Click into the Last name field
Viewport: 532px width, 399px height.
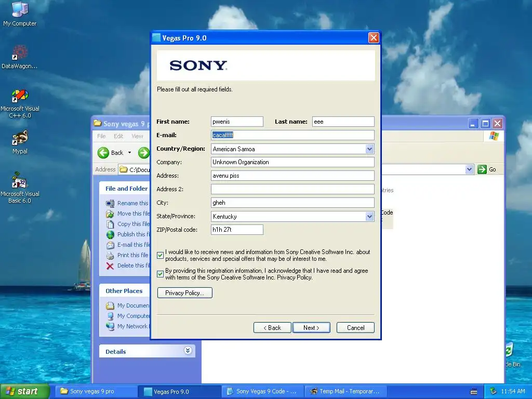(343, 122)
